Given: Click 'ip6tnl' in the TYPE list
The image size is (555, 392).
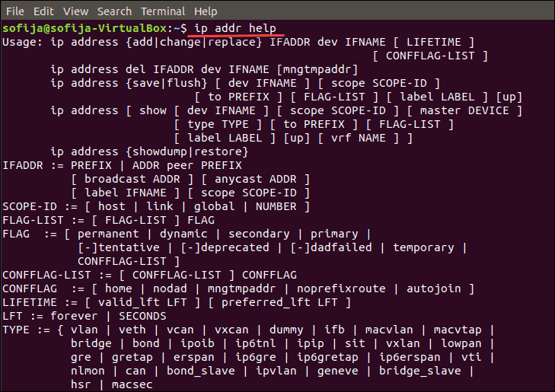Looking at the screenshot, I should coord(256,343).
